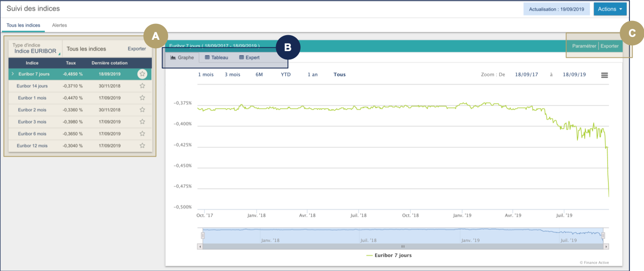Star the Euribor 6 mois index
Screen dimensions: 644x271
point(142,134)
